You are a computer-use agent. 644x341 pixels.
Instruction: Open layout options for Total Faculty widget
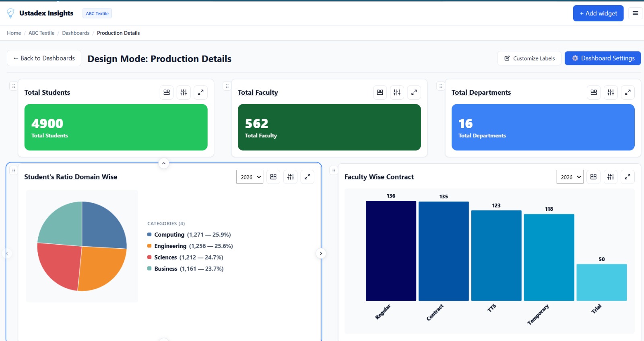coord(380,92)
